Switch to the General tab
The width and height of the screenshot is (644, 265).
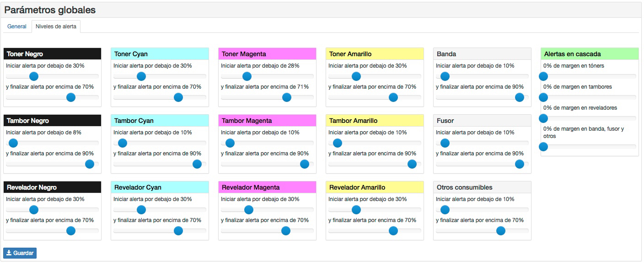17,26
